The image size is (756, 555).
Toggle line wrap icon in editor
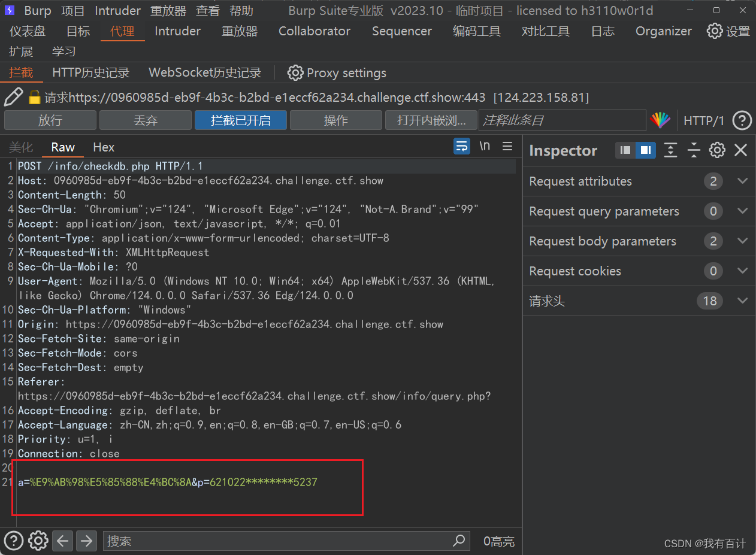(x=462, y=146)
